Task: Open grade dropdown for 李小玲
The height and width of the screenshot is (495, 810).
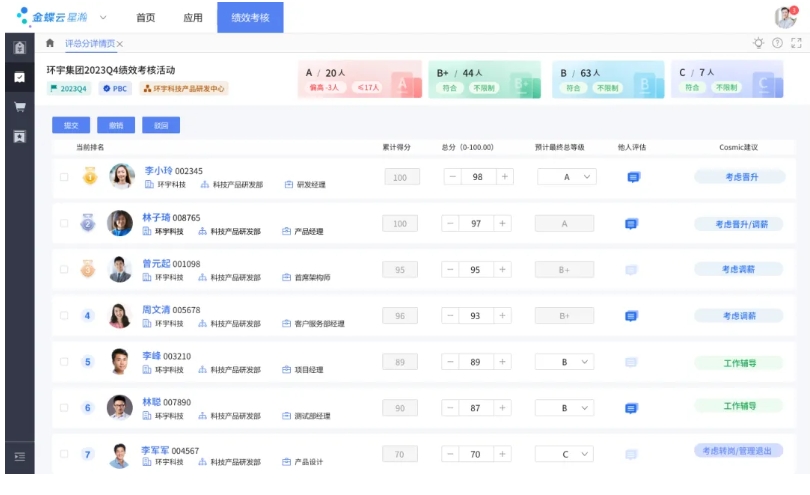Action: [567, 177]
